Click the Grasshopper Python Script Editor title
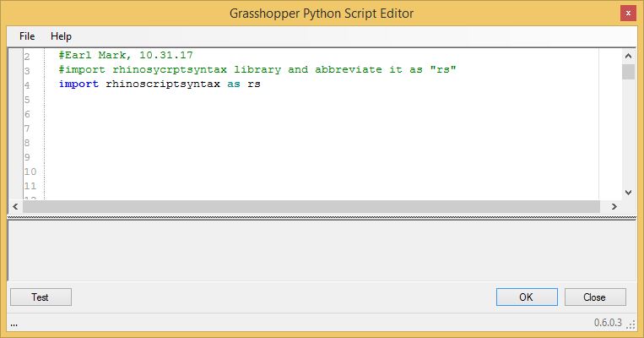 (322, 14)
